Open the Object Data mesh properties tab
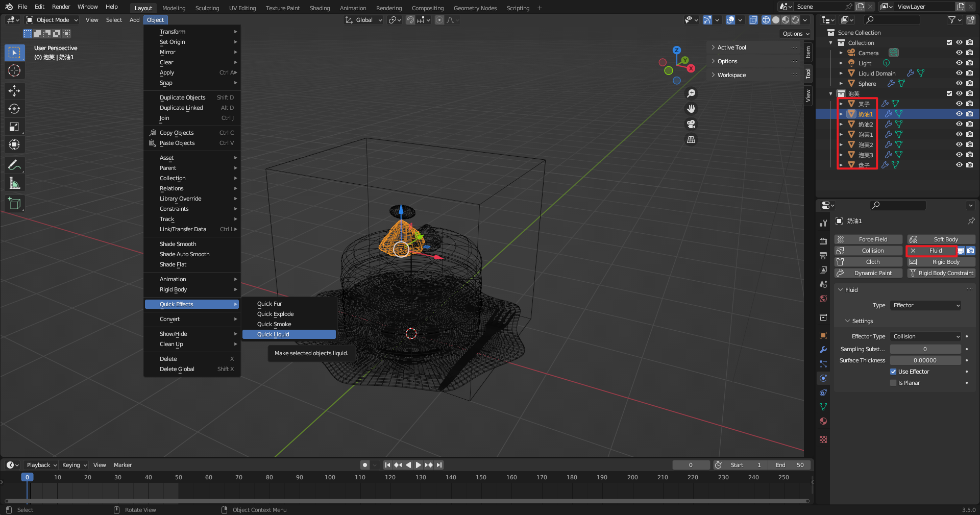 (823, 407)
